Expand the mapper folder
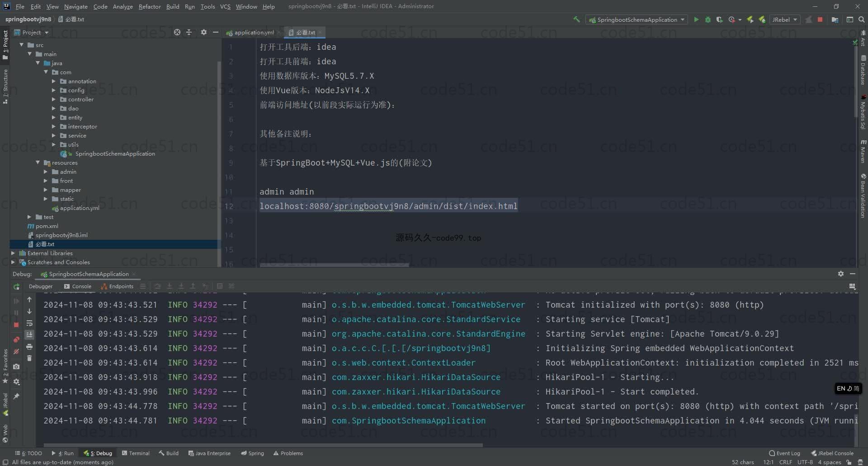 pos(46,190)
